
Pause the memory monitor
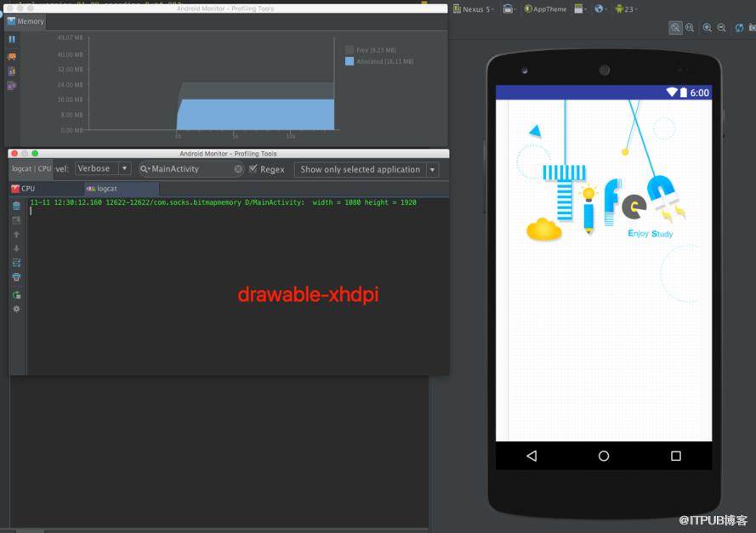[x=12, y=39]
